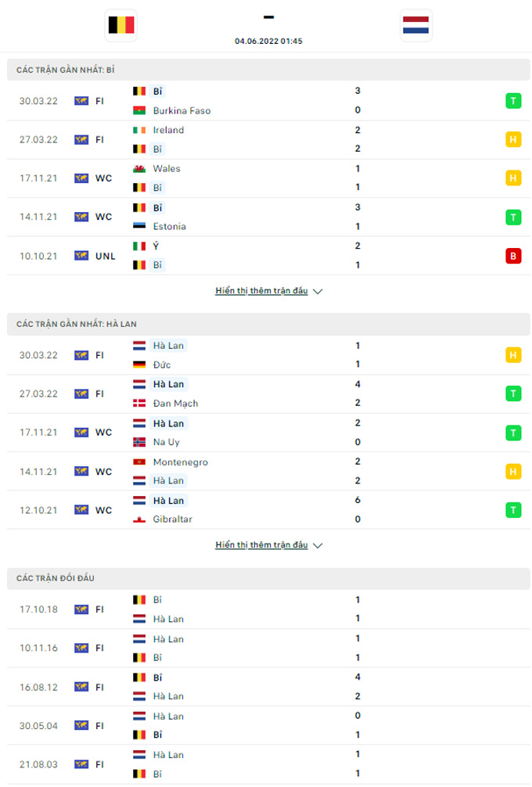Image resolution: width=532 pixels, height=787 pixels.
Task: Click the green T badge for Bỉ vs Burkina Faso
Action: [513, 101]
